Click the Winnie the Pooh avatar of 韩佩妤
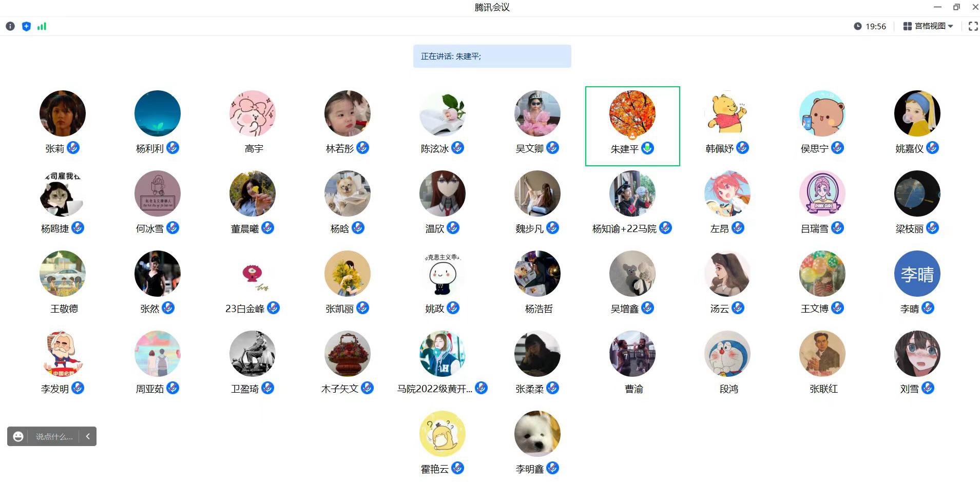Viewport: 980px width, 482px height. pyautogui.click(x=727, y=113)
